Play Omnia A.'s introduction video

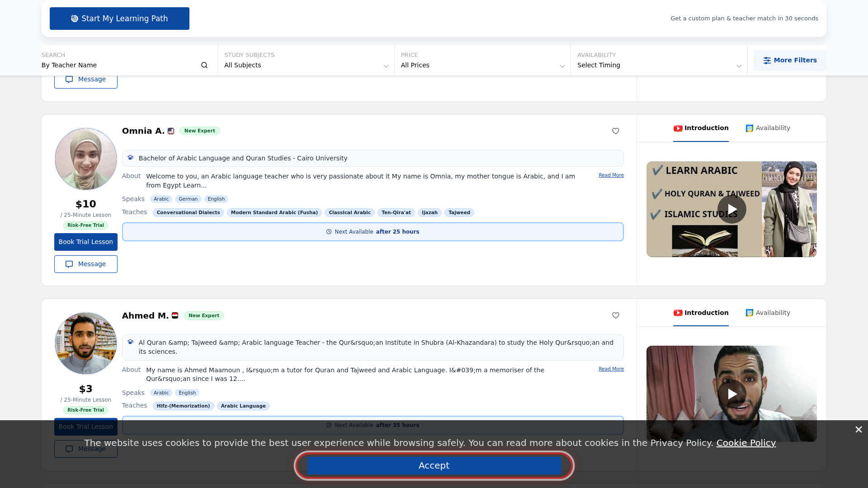pyautogui.click(x=731, y=209)
